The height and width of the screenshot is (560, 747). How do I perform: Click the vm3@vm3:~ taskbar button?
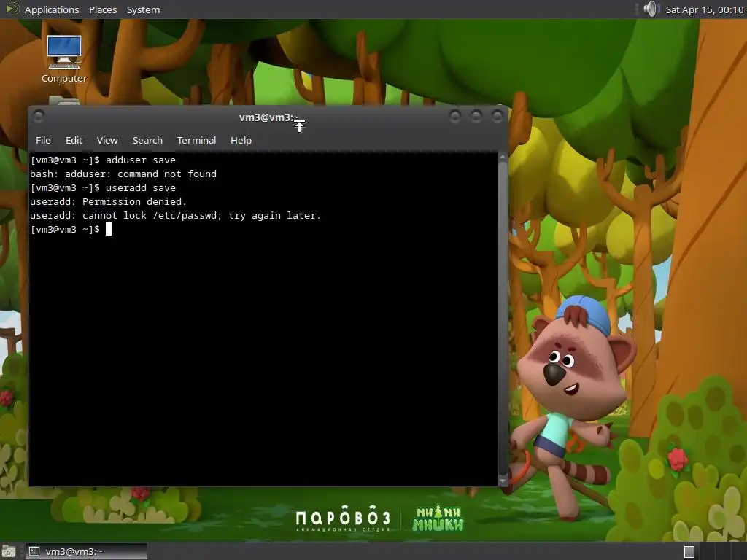pos(86,551)
